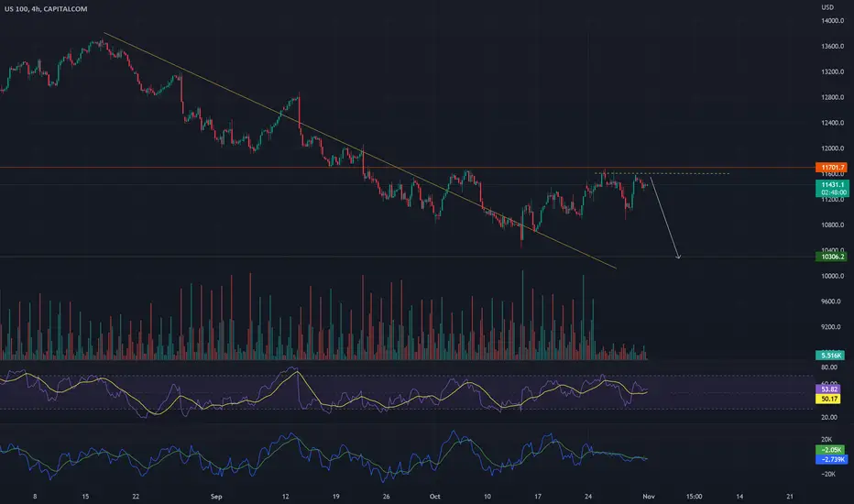Click the 12000.0 price axis label
The width and height of the screenshot is (854, 504).
pos(833,148)
